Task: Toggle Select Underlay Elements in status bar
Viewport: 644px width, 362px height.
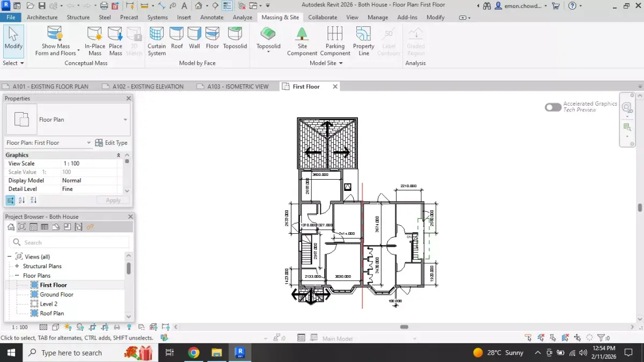Action: [x=540, y=338]
